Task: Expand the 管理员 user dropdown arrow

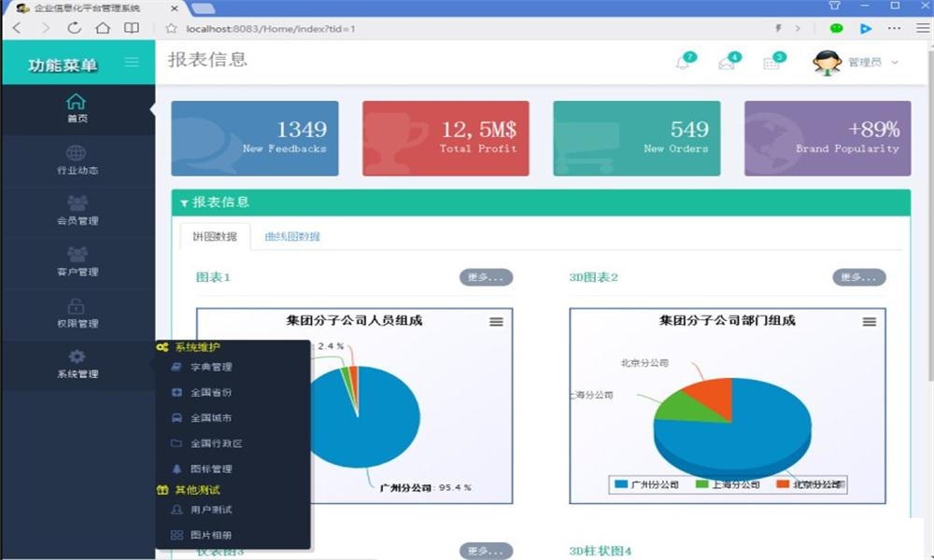Action: pos(894,63)
